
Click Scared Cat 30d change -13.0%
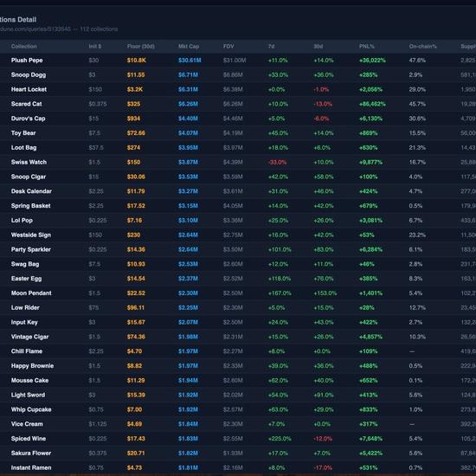pos(323,104)
